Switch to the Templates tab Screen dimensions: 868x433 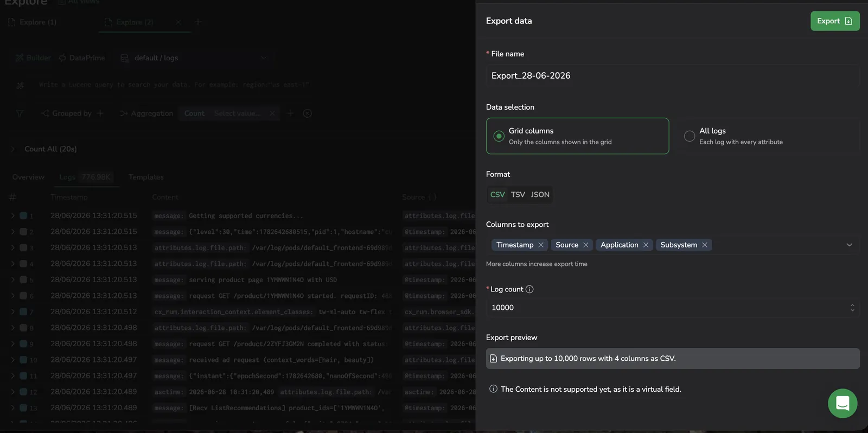(x=146, y=177)
